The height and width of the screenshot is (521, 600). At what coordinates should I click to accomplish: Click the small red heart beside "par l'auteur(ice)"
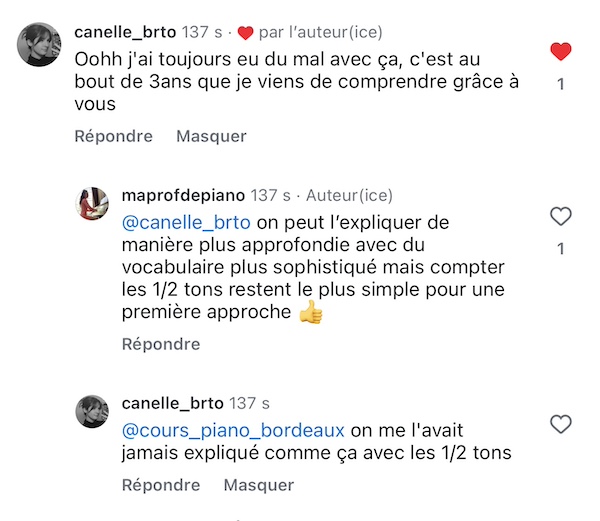[245, 32]
